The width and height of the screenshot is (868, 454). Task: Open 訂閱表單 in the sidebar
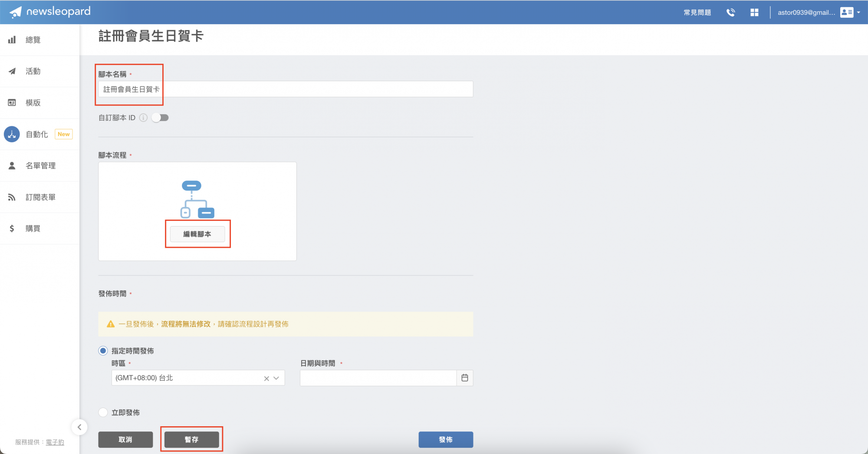tap(39, 197)
